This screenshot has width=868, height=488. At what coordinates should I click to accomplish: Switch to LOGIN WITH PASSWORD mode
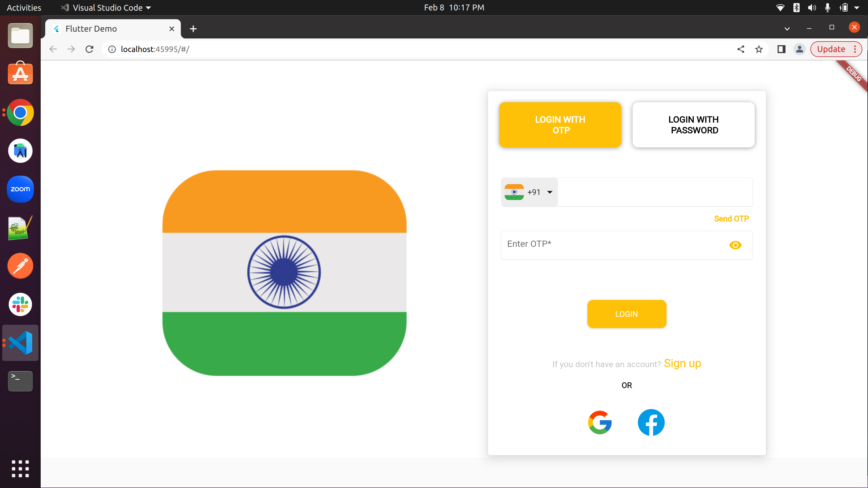pyautogui.click(x=693, y=125)
